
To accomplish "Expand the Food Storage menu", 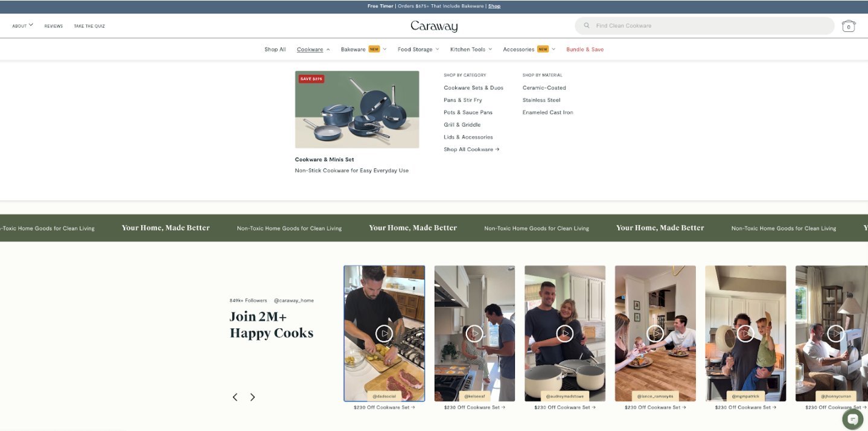I will pyautogui.click(x=418, y=49).
